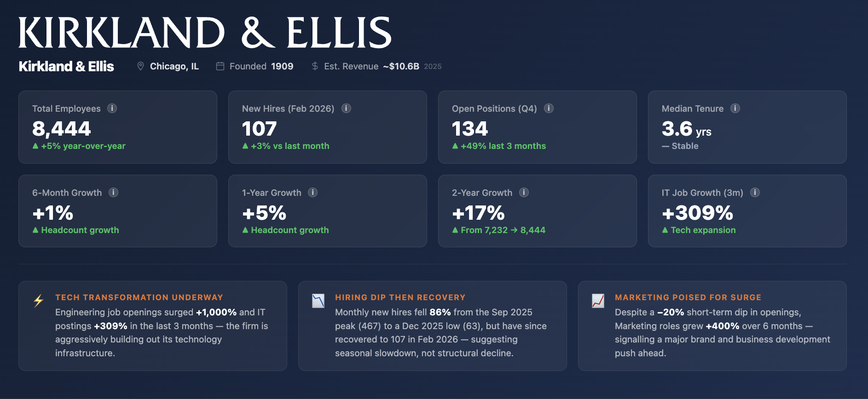Click the Kirkland & Ellis company name
The image size is (868, 399).
coord(66,66)
